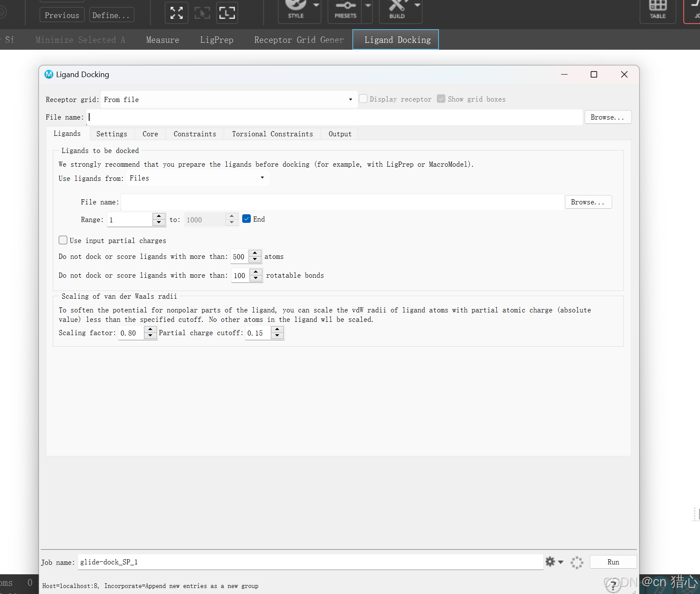The height and width of the screenshot is (594, 700).
Task: Switch to the Ligands tab
Action: pos(67,134)
